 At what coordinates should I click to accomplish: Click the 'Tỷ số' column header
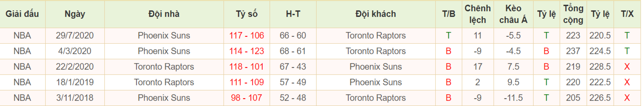pyautogui.click(x=247, y=14)
